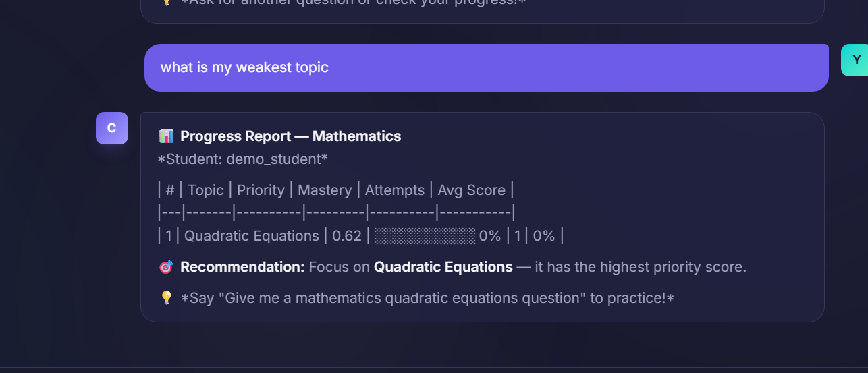The width and height of the screenshot is (868, 373).
Task: Click the Mastery column header text
Action: (x=325, y=190)
